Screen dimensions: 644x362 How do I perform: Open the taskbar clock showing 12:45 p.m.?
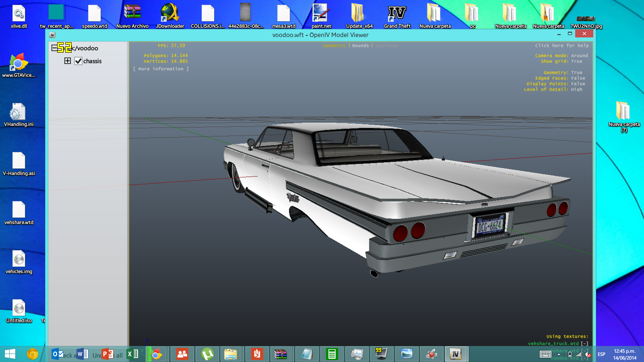625,354
